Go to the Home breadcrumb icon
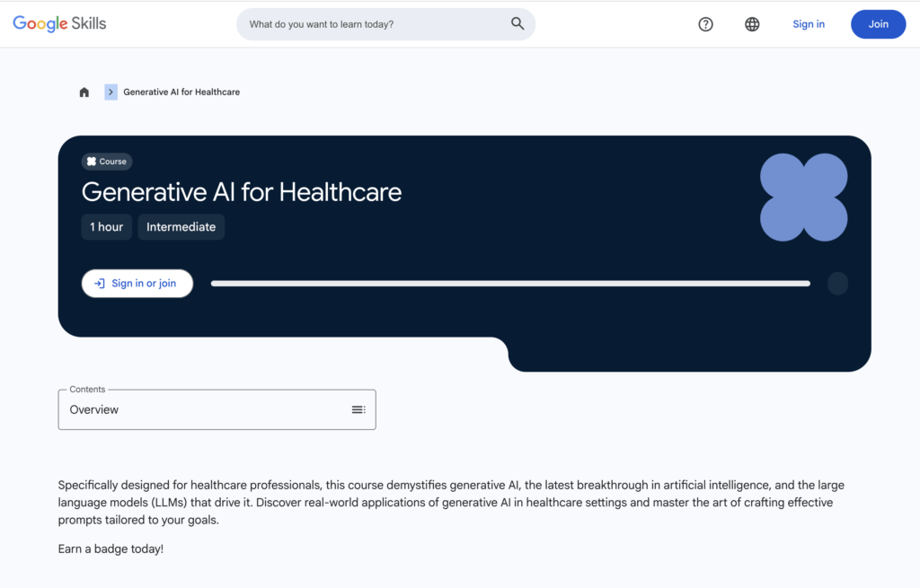Image resolution: width=920 pixels, height=588 pixels. click(x=84, y=92)
